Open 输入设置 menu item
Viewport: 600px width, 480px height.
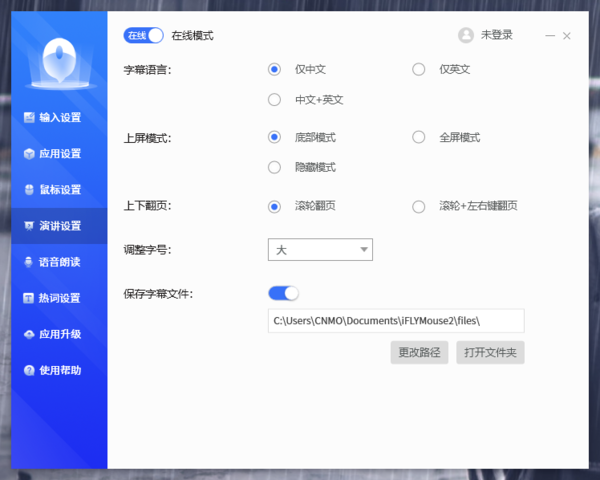pyautogui.click(x=59, y=118)
